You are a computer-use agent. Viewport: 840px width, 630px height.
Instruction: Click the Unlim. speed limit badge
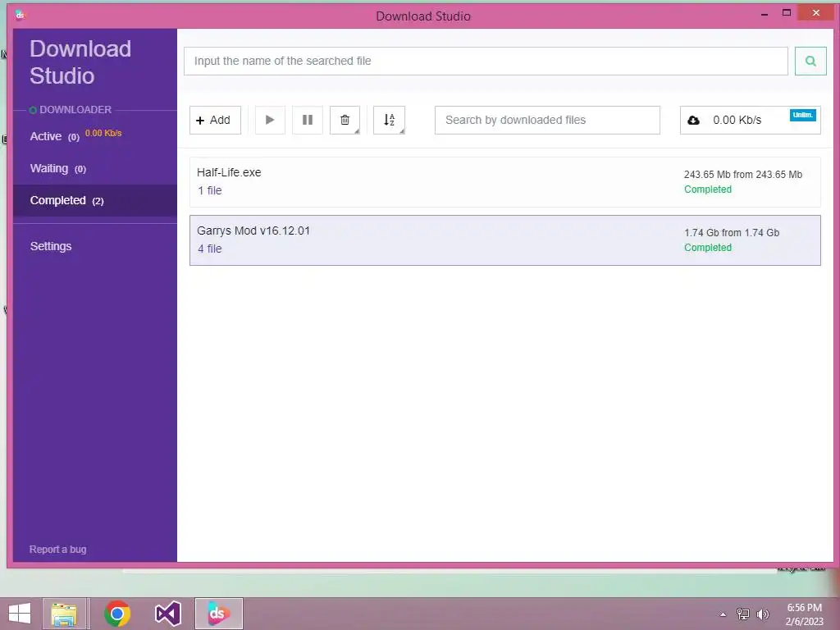802,115
